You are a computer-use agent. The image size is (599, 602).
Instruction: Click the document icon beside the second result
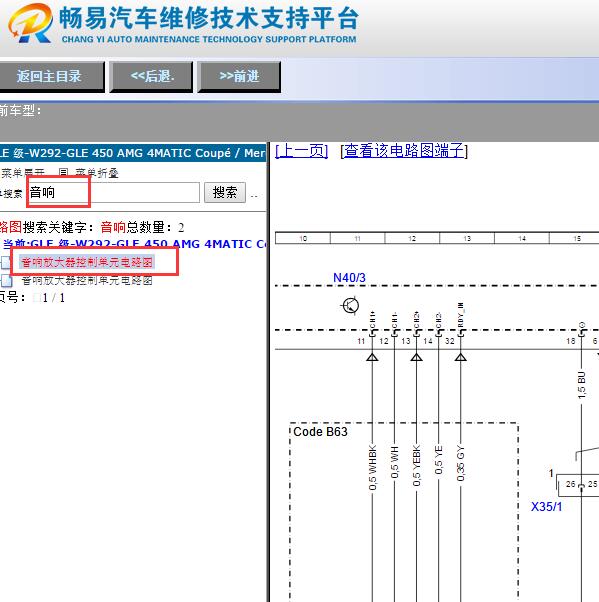coord(6,281)
